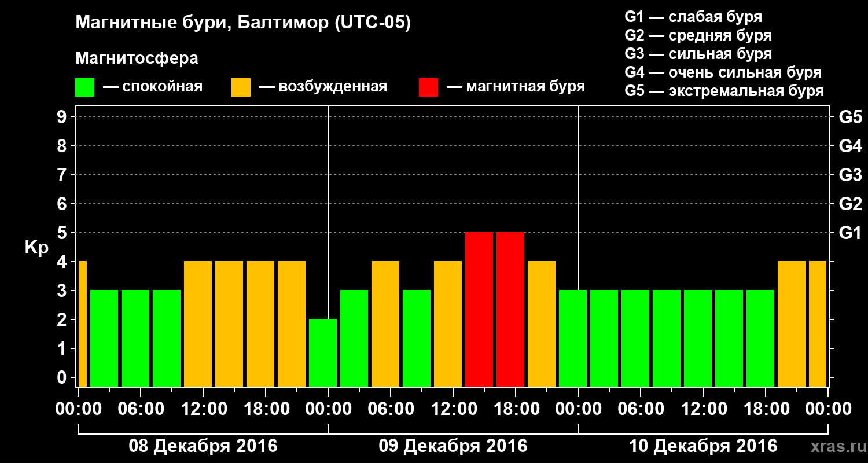Image resolution: width=868 pixels, height=463 pixels.
Task: Click the '0' tick on Kp axis
Action: point(63,377)
